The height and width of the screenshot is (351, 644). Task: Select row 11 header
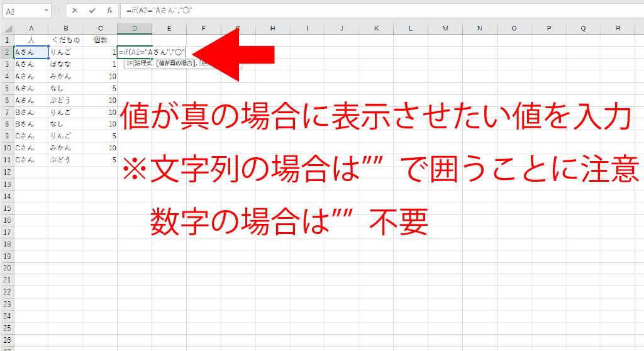6,160
